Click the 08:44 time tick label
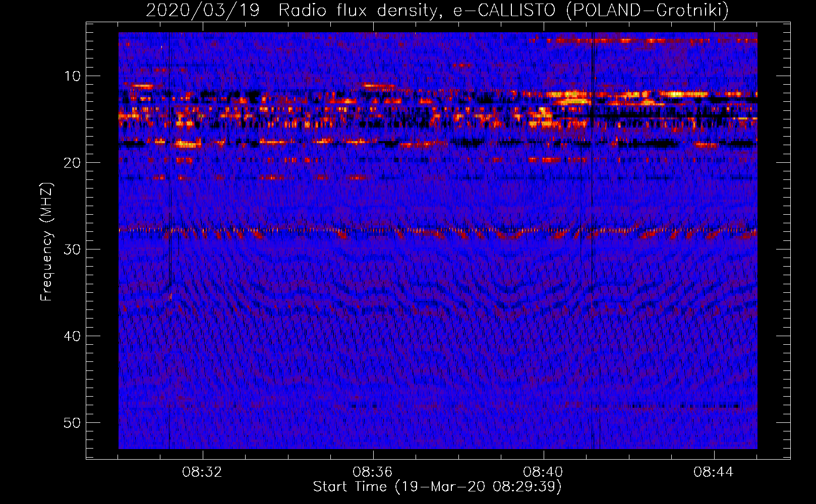The height and width of the screenshot is (504, 816). pos(714,472)
